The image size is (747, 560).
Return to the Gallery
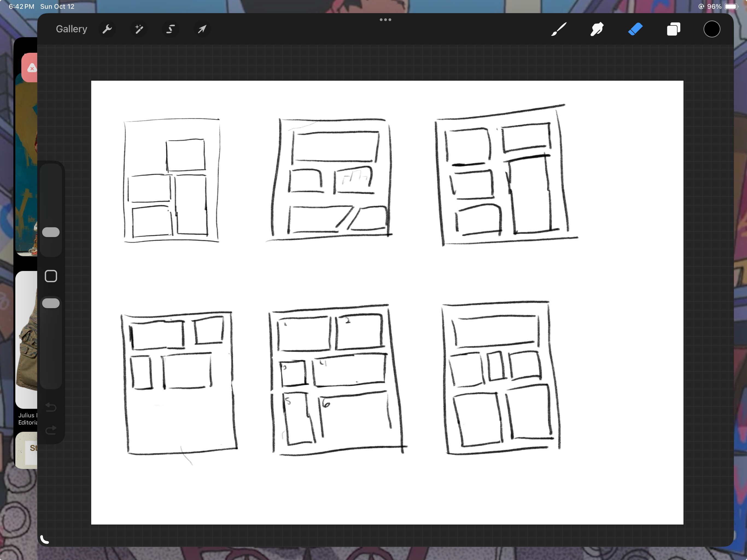click(x=72, y=29)
